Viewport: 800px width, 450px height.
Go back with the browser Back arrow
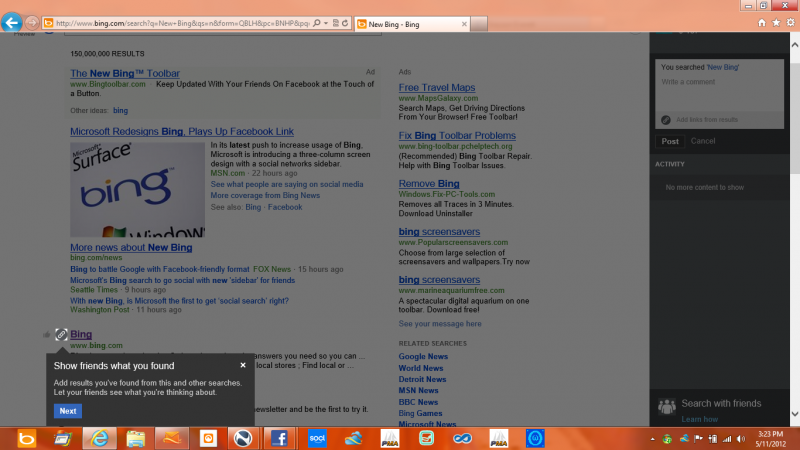[11, 22]
